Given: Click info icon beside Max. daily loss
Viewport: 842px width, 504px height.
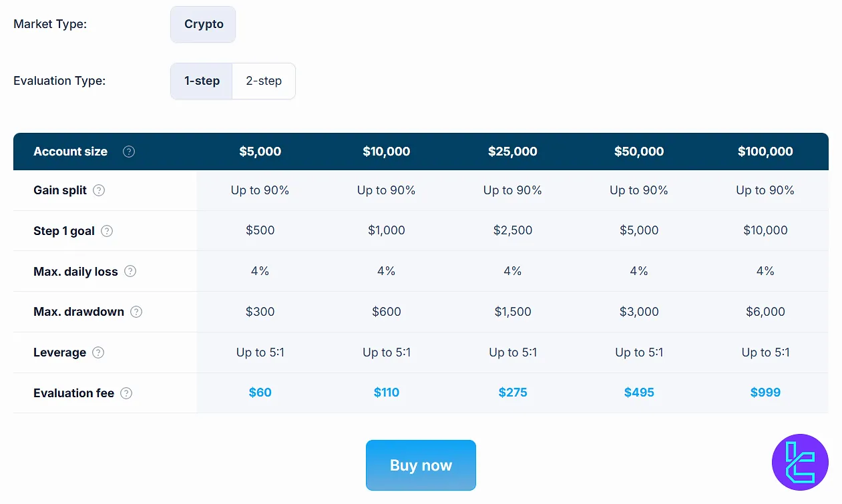Looking at the screenshot, I should (130, 271).
